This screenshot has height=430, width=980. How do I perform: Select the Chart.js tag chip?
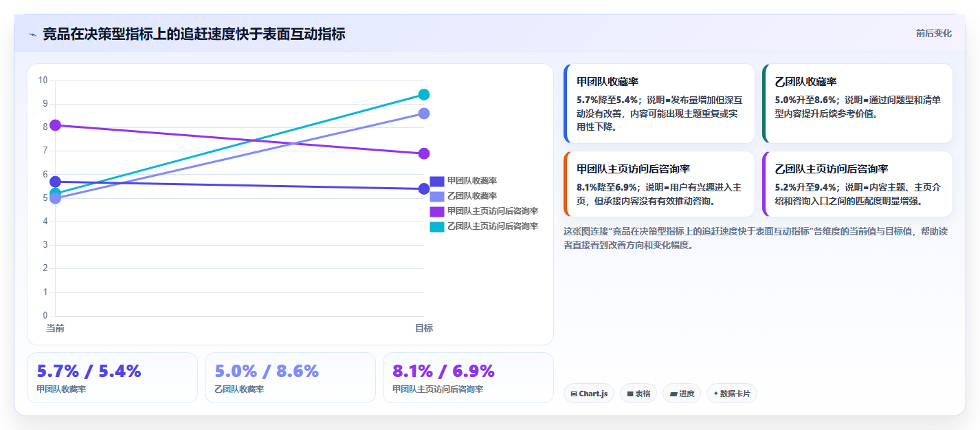(x=589, y=394)
